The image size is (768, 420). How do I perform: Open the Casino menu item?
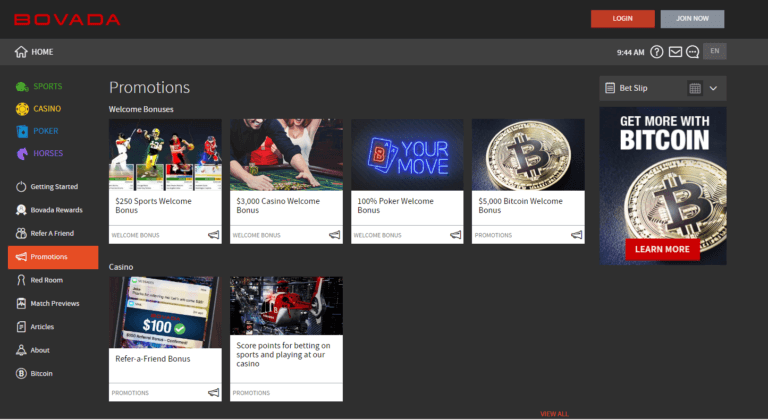pyautogui.click(x=47, y=108)
